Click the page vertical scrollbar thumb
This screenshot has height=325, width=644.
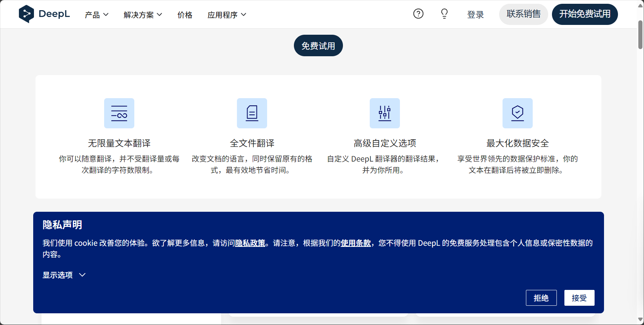tap(641, 35)
